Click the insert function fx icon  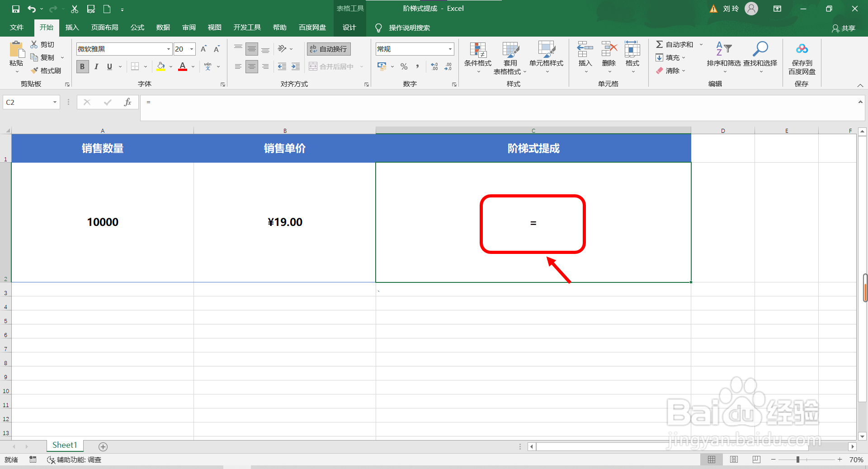pos(127,102)
